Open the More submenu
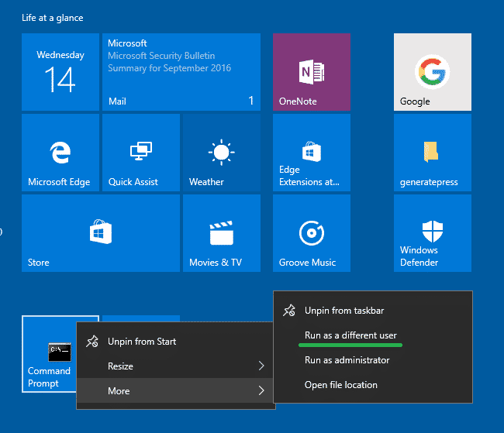504x433 pixels. (x=175, y=390)
